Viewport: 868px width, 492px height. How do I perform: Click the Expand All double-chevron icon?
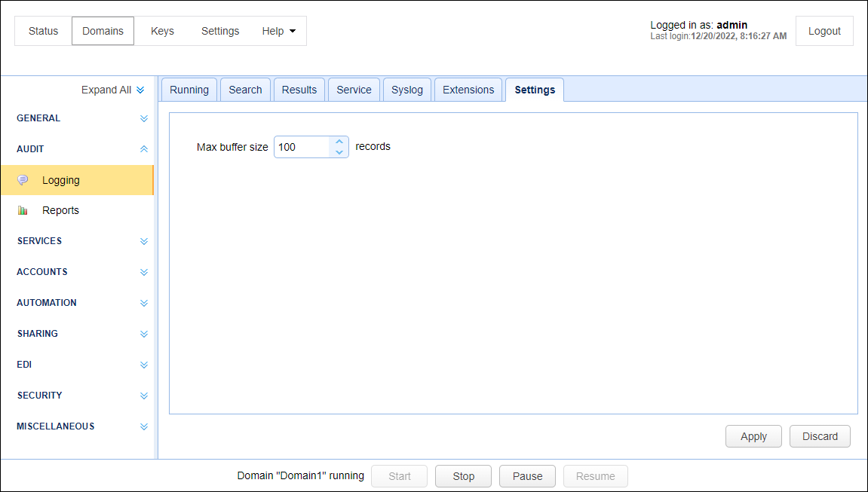pos(140,90)
